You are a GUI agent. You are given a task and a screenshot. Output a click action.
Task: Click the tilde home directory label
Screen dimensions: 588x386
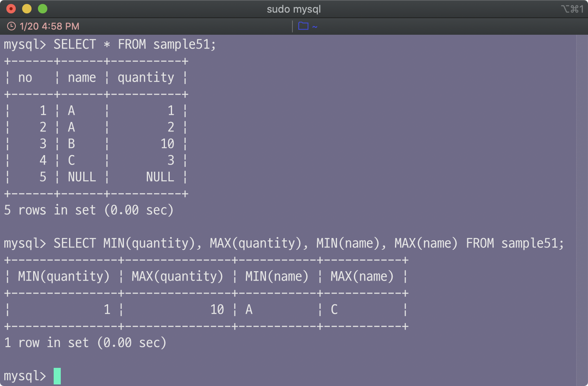click(x=315, y=27)
